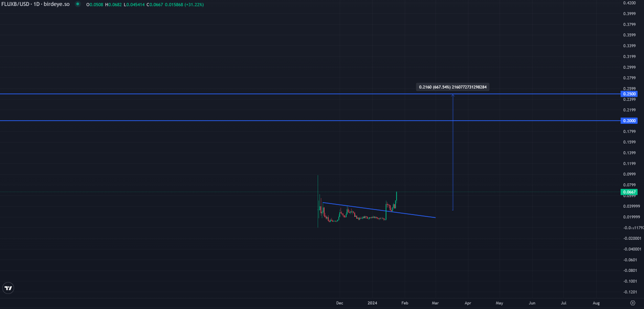
Task: Click the TradingView logo icon
Action: click(8, 288)
